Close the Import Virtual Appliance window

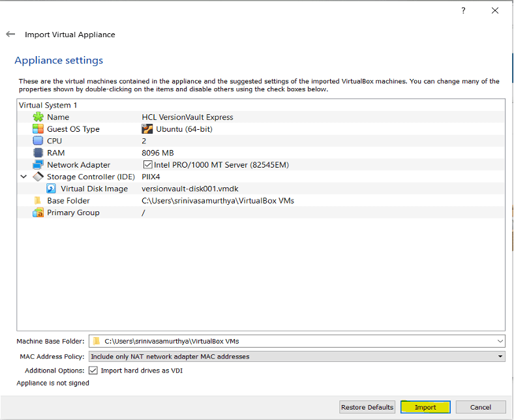coord(495,10)
